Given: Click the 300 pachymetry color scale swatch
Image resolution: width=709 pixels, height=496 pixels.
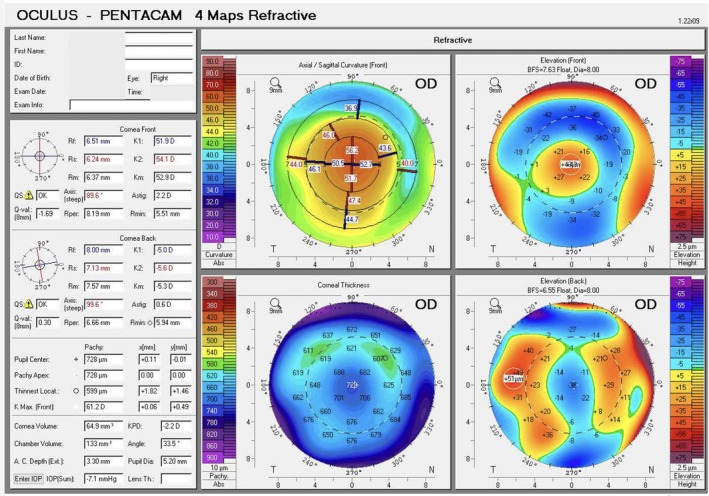Looking at the screenshot, I should pos(213,282).
